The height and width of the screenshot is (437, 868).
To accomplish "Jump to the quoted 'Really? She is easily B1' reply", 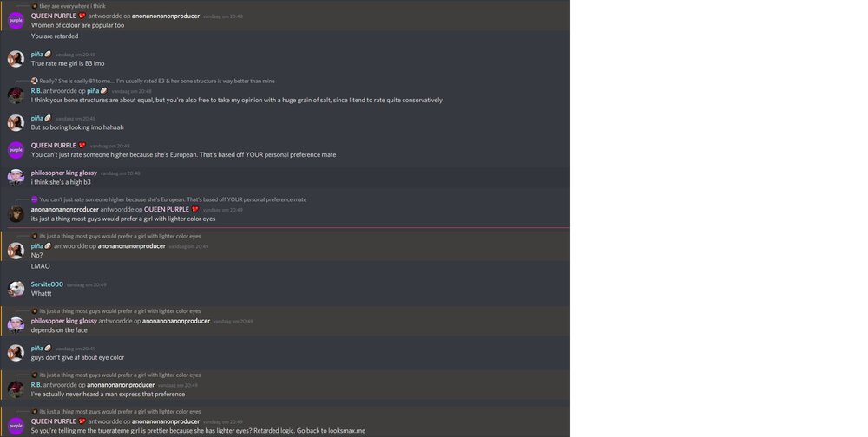I will pyautogui.click(x=156, y=81).
